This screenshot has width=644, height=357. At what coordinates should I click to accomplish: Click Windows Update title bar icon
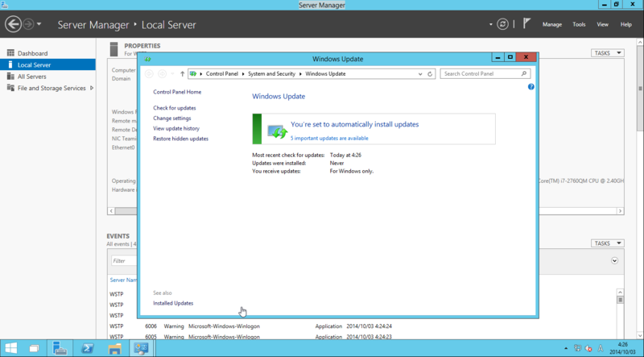click(147, 59)
